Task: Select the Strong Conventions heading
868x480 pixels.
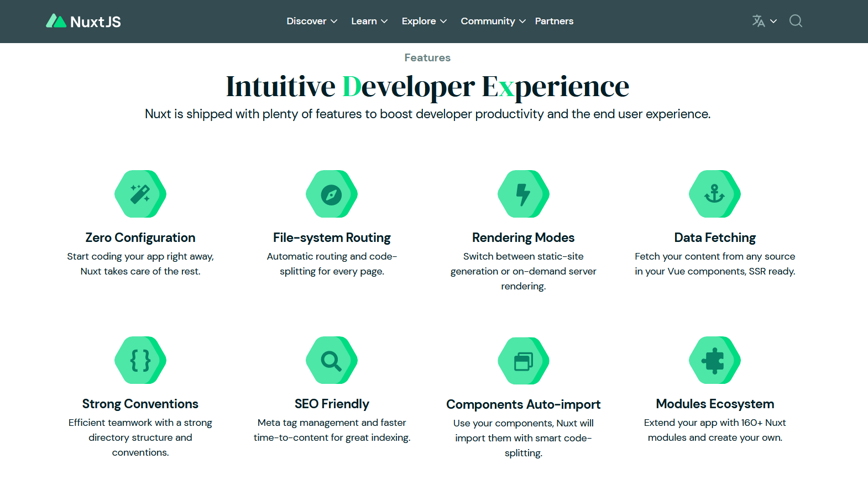Action: [x=140, y=404]
